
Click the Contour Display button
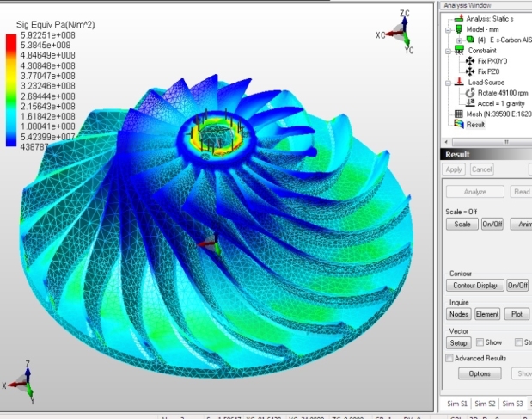(x=473, y=285)
